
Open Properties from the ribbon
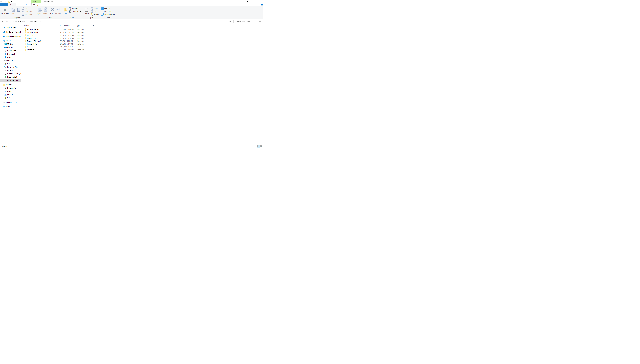(x=86, y=11)
